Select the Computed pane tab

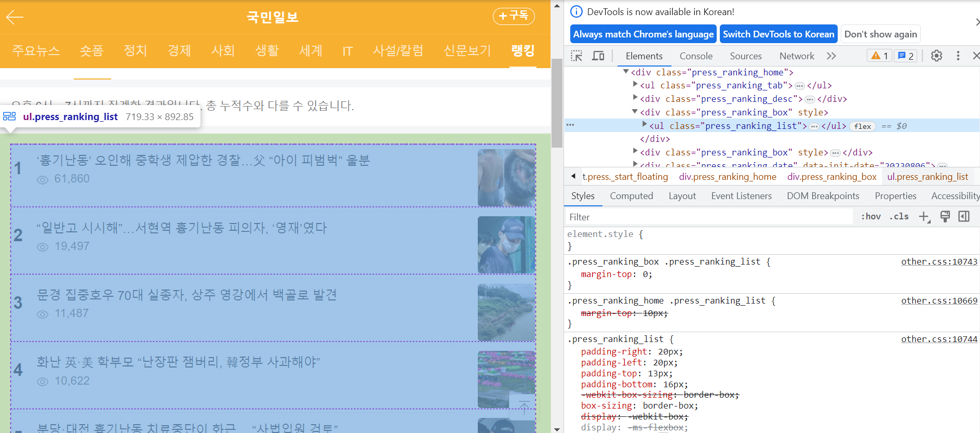(x=632, y=196)
